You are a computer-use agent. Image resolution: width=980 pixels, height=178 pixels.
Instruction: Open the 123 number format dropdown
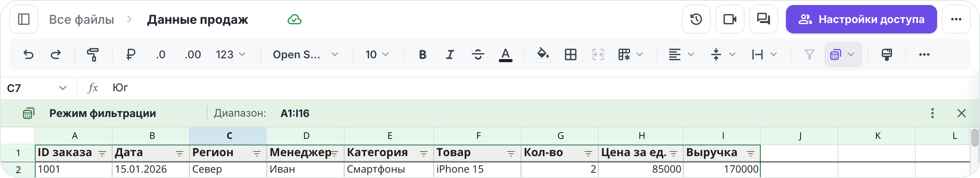230,54
